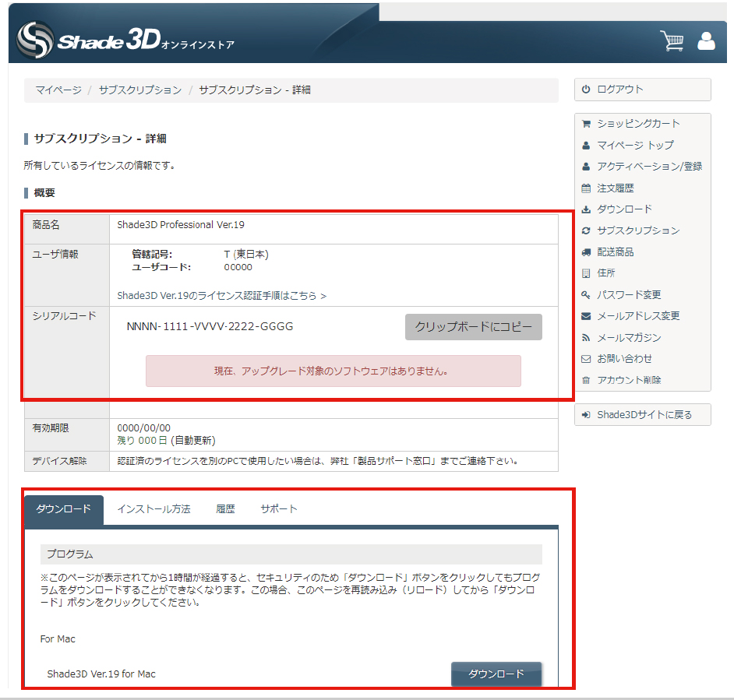Image resolution: width=734 pixels, height=700 pixels.
Task: Click the key icon beside パスワード変更
Action: click(586, 295)
